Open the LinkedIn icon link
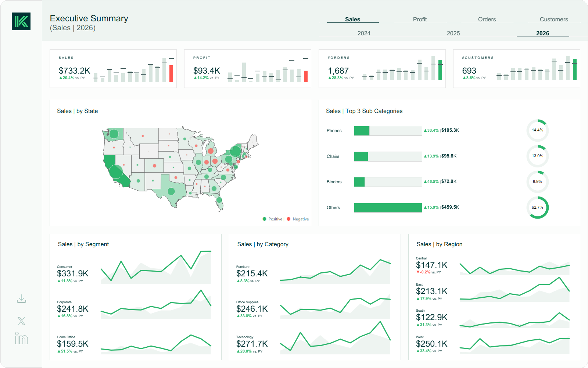Screen dimensions: 588x368 pyautogui.click(x=21, y=338)
